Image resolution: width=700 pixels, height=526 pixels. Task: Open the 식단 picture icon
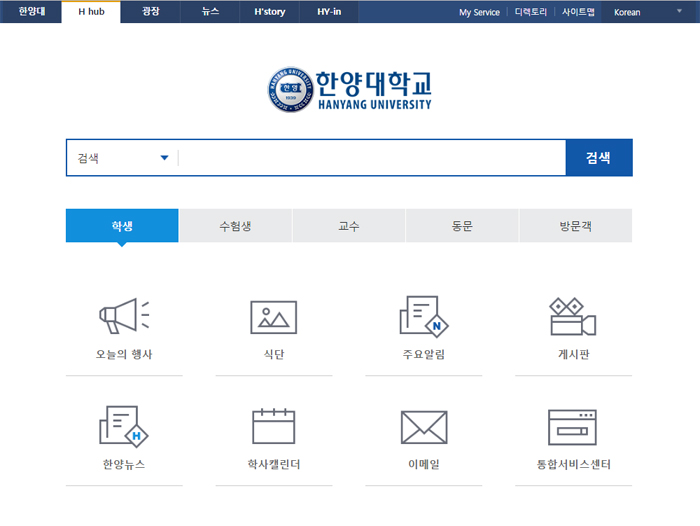coord(274,317)
